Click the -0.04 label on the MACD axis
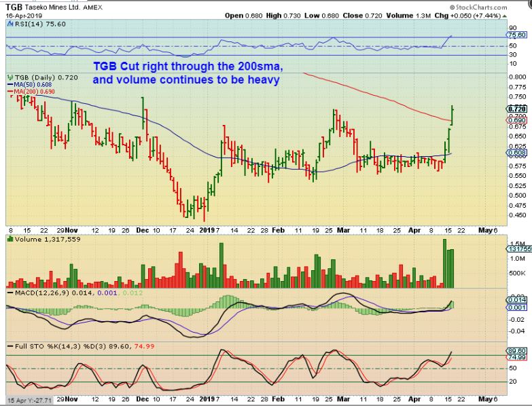This screenshot has width=532, height=406. 516,331
